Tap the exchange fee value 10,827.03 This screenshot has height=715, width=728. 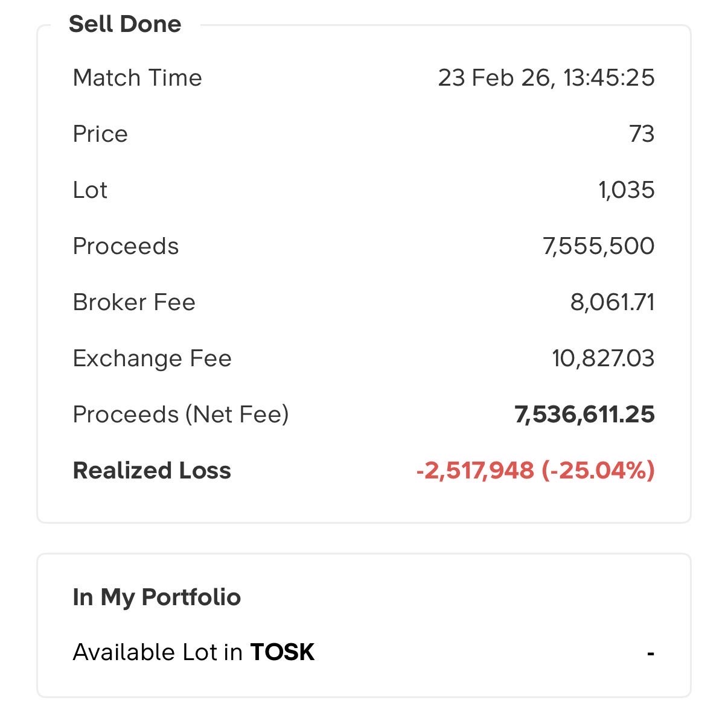pyautogui.click(x=602, y=358)
